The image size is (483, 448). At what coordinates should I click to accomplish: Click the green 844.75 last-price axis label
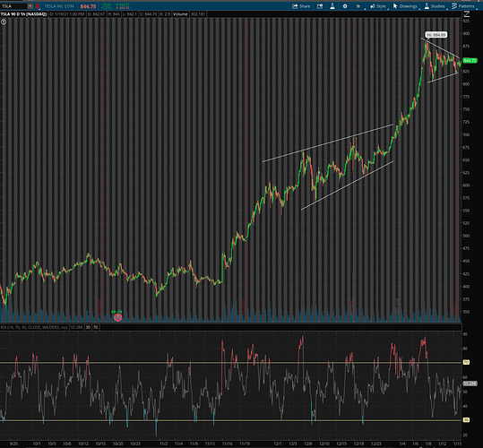470,61
